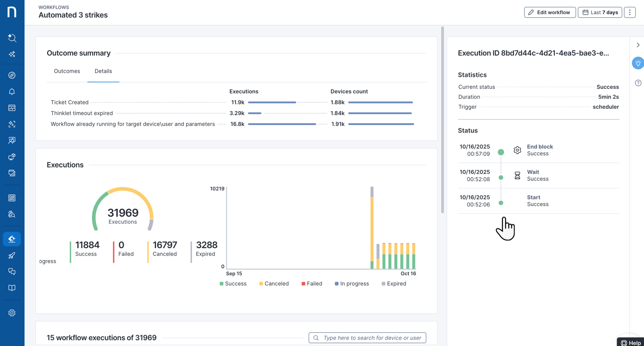The image size is (644, 346).
Task: Click the Nexthink logo in sidebar
Action: coord(12,12)
